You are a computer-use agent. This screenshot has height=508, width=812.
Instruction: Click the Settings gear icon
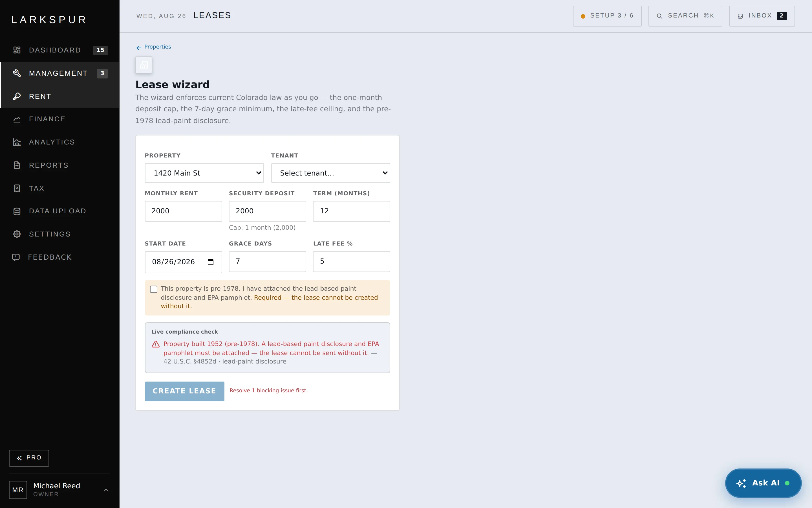point(17,234)
